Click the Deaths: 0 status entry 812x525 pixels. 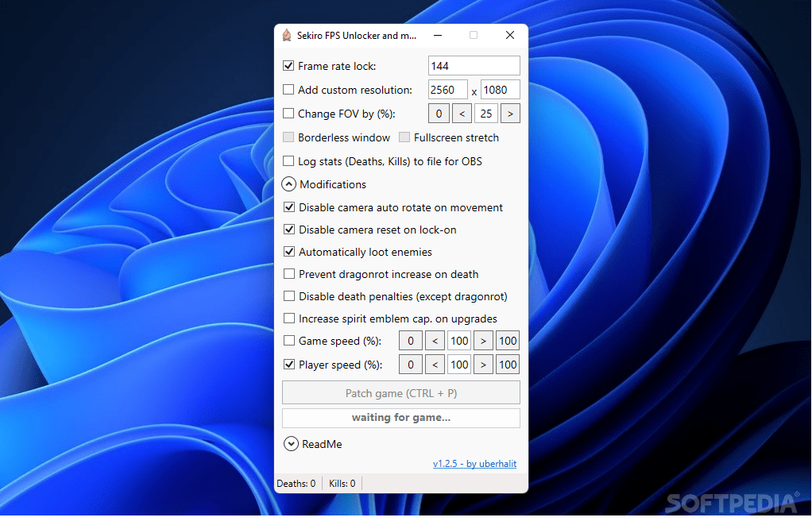[x=296, y=483]
